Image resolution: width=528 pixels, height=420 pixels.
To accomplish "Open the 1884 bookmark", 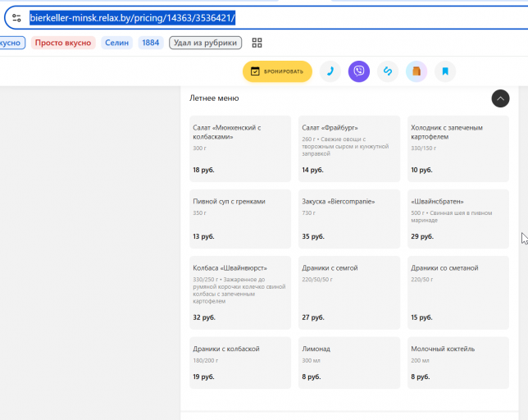I will click(x=151, y=43).
